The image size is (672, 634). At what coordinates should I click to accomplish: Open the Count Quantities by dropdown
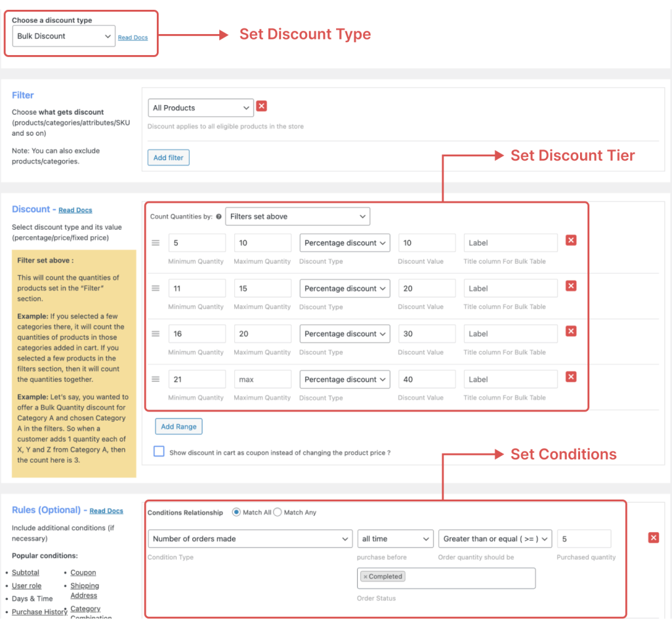pos(297,216)
